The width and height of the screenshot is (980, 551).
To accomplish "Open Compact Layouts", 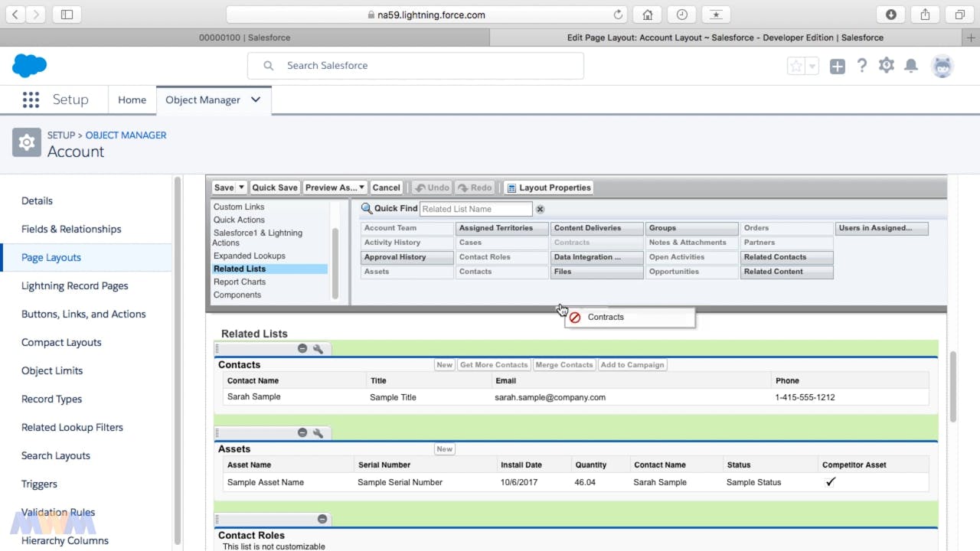I will (x=61, y=342).
